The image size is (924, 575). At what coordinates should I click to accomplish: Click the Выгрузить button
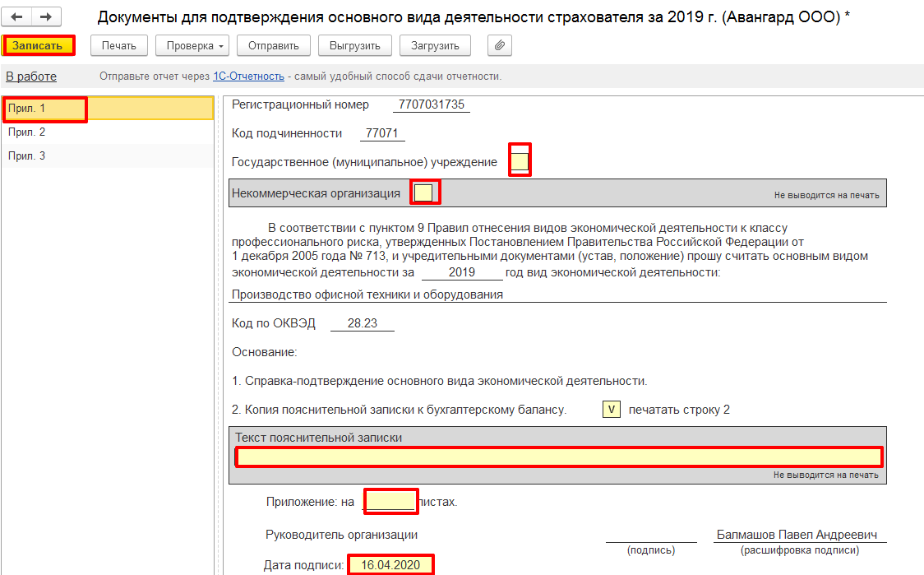tap(354, 45)
